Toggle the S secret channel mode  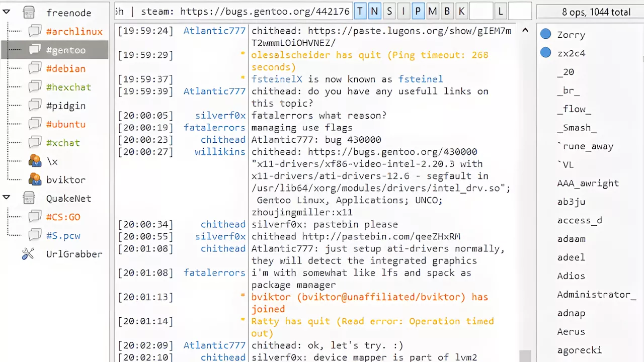[389, 11]
